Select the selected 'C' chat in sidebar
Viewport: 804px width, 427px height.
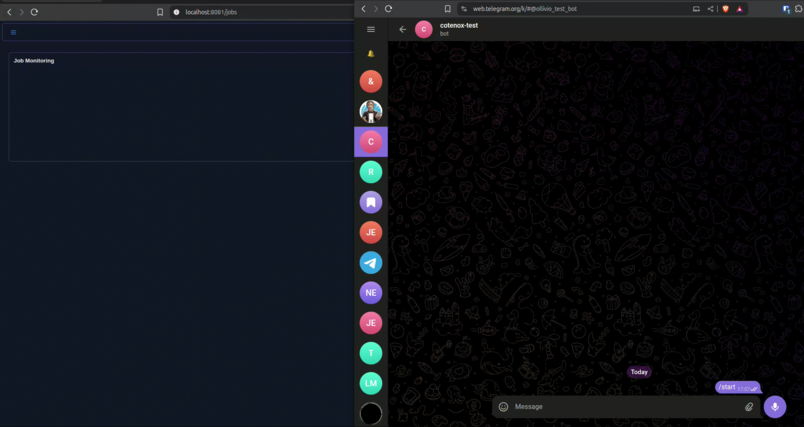pos(371,141)
